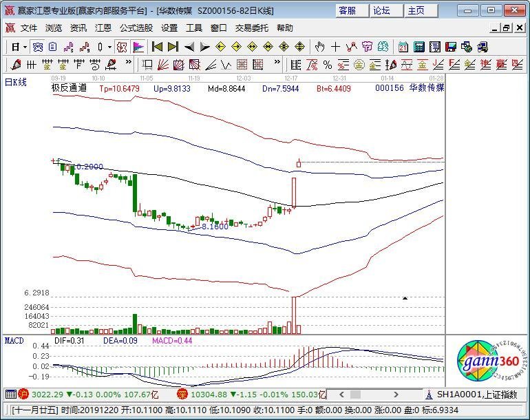Click the keyboard wizard icon in status bar
530x420 pixels.
tap(10, 395)
